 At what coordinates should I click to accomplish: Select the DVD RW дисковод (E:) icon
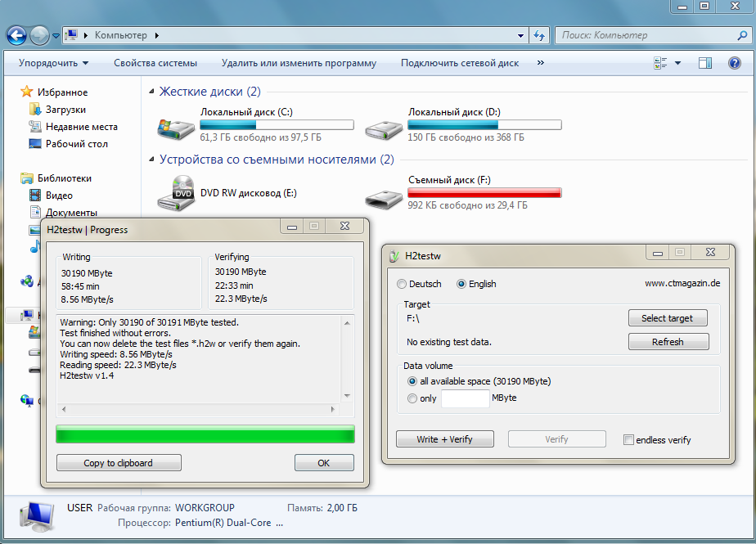point(176,193)
